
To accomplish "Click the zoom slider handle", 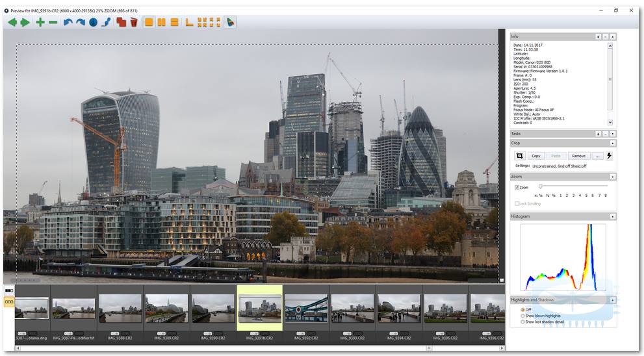I will (x=541, y=186).
